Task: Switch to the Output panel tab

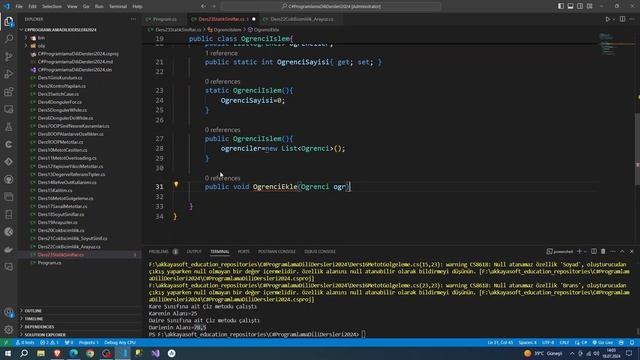Action: click(194, 251)
